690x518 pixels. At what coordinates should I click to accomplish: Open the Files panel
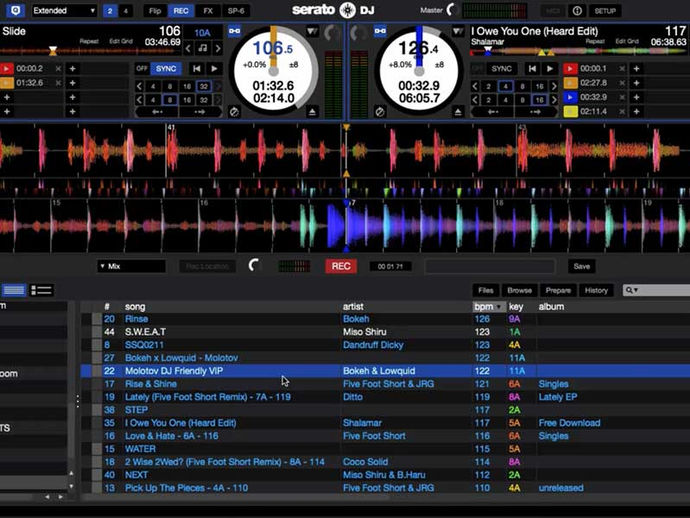tap(486, 290)
